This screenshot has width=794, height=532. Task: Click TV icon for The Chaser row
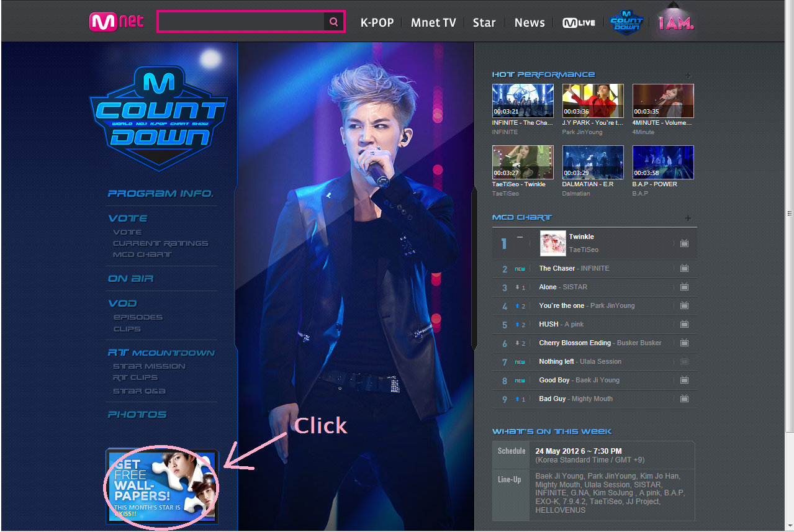click(684, 268)
